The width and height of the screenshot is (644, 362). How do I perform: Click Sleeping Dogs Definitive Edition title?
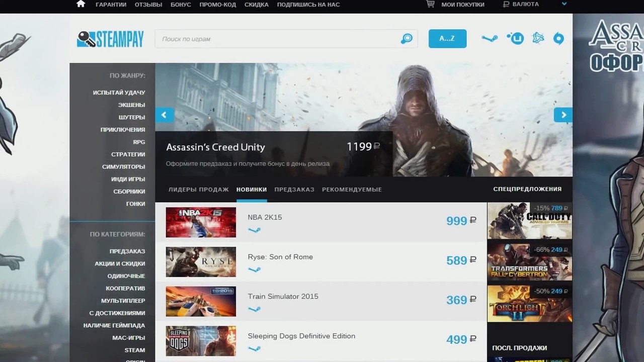301,336
